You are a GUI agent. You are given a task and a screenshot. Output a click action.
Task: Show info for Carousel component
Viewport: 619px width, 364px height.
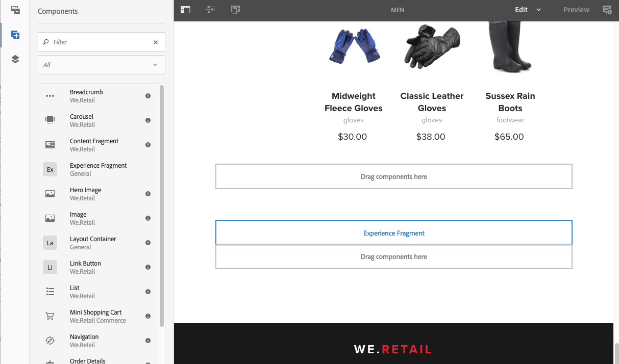[x=148, y=120]
